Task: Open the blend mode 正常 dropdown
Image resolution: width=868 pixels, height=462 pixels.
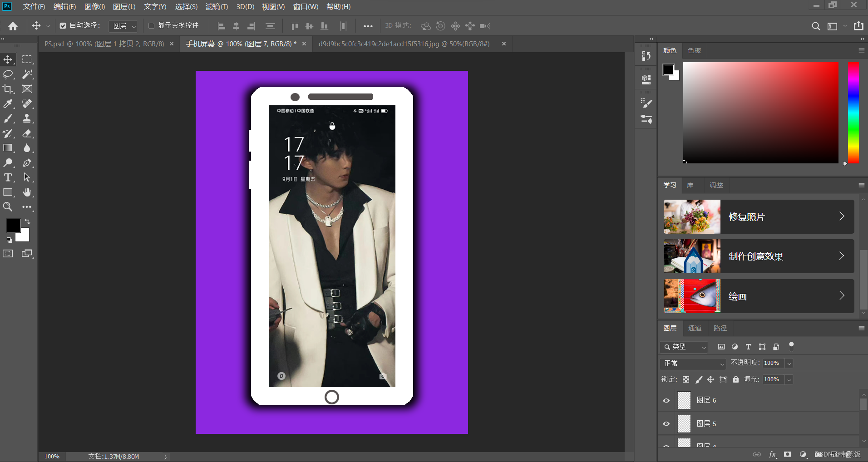Action: click(x=693, y=364)
